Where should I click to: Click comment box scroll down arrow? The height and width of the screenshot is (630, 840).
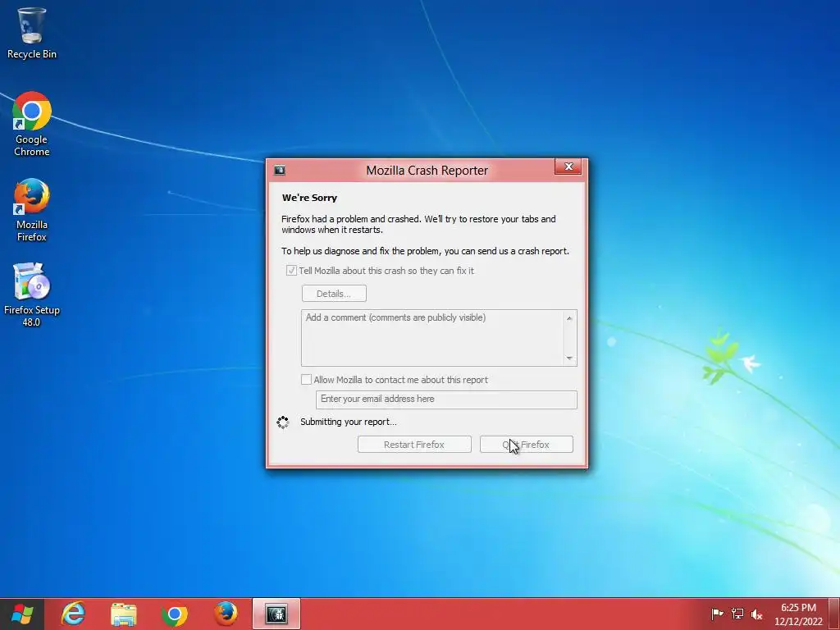[569, 358]
